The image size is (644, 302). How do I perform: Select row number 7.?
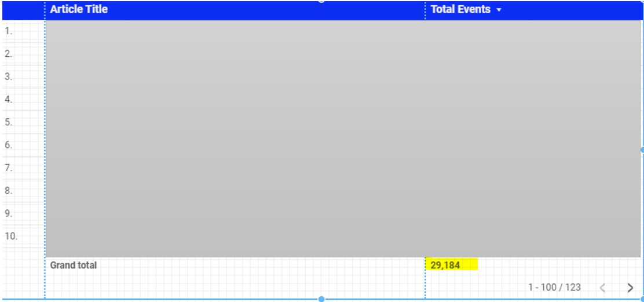(9, 168)
